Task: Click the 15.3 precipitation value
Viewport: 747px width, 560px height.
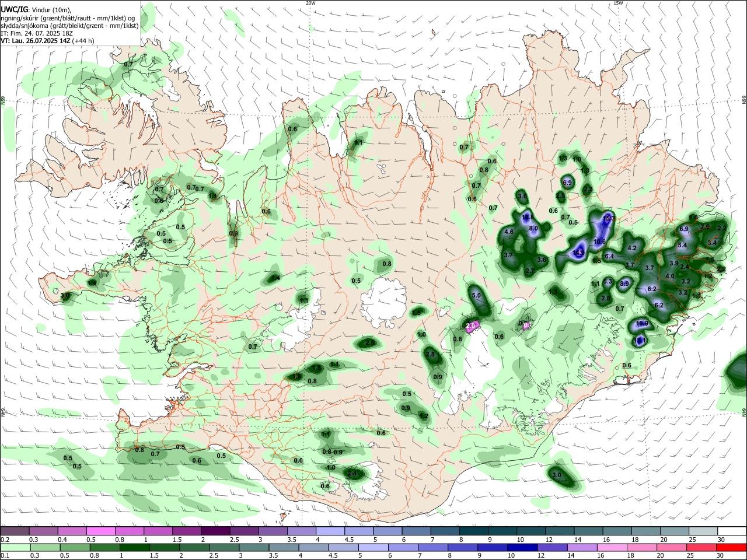Action: coord(609,218)
